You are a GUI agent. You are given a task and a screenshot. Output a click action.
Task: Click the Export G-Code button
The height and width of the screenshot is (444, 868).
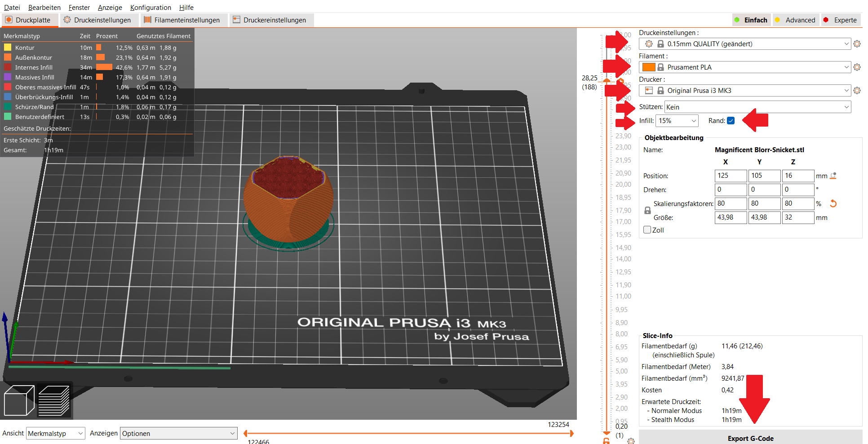(750, 438)
